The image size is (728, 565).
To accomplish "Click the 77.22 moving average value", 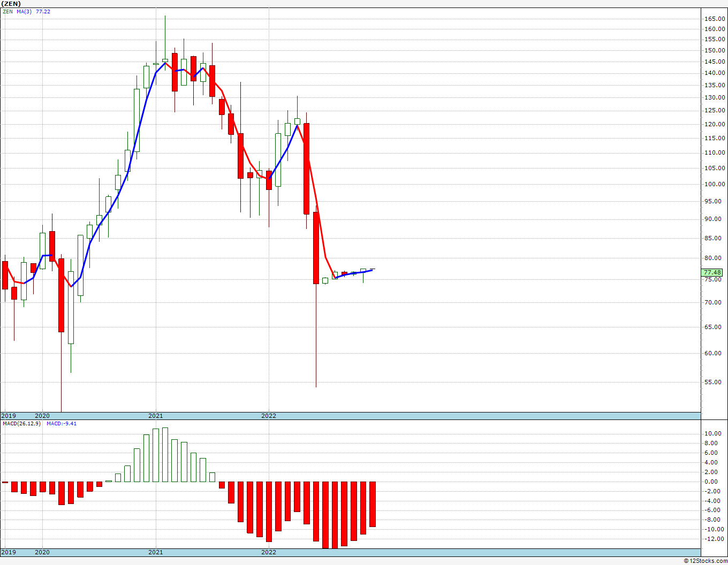I will point(43,11).
